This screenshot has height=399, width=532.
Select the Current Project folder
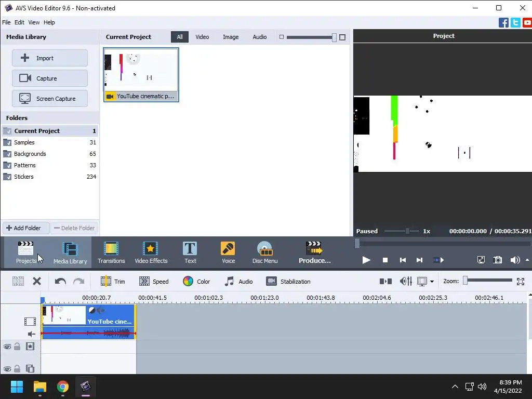[x=49, y=131]
